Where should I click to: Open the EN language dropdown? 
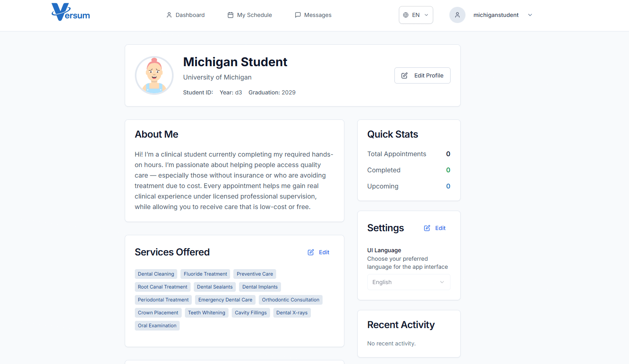click(416, 15)
